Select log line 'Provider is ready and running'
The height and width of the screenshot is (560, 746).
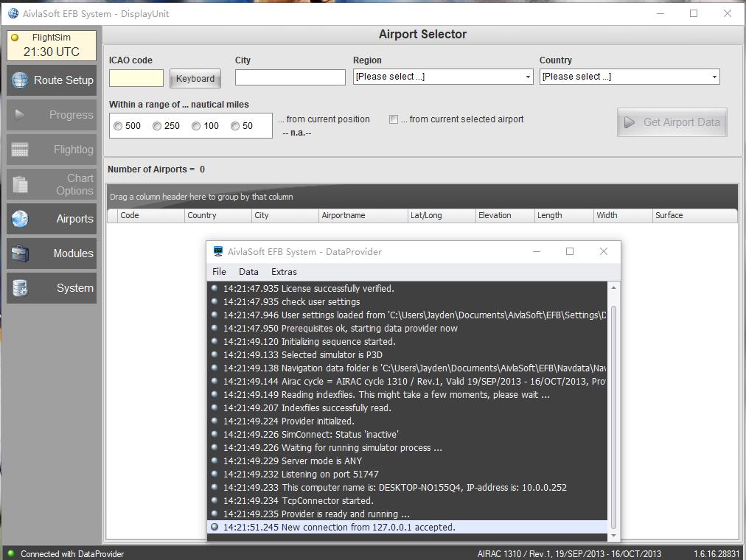[407, 514]
